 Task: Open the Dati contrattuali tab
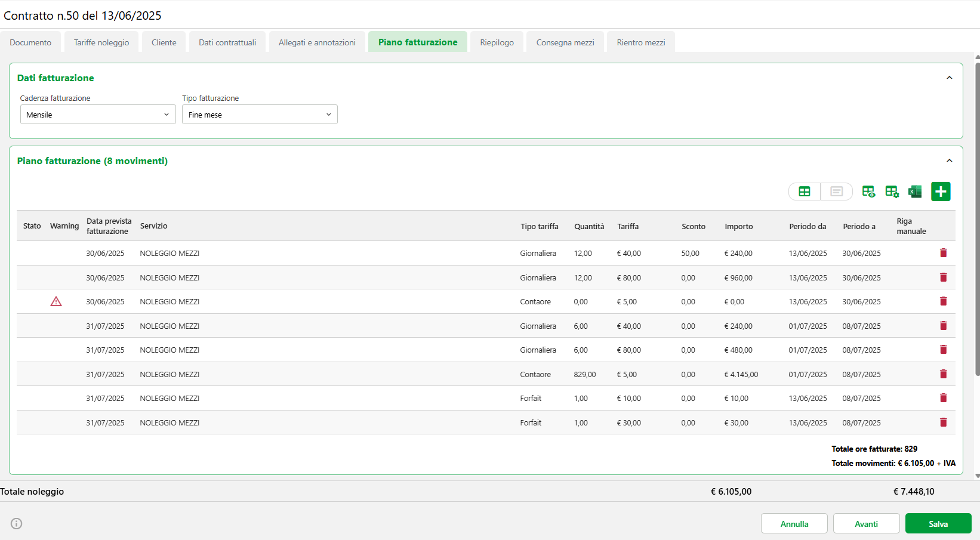(227, 42)
